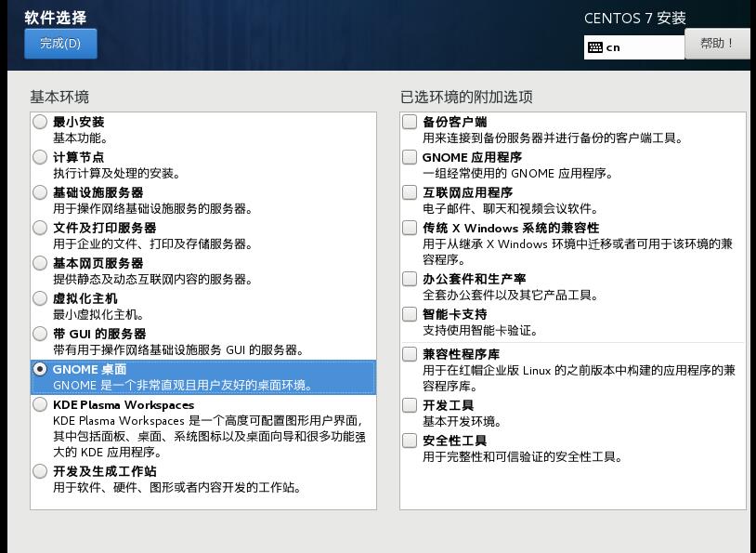Click the text 最小虚拟化主机。
The height and width of the screenshot is (553, 756).
pyautogui.click(x=98, y=315)
